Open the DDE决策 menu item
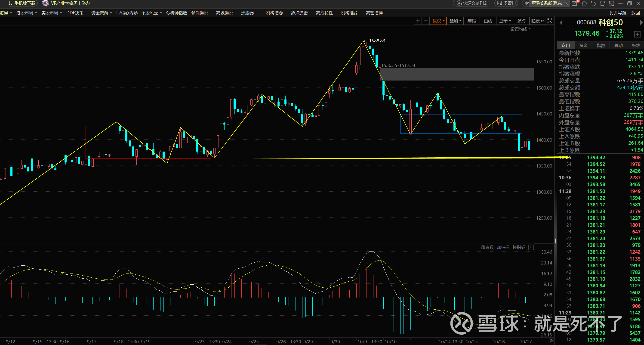644x345 pixels. point(75,13)
